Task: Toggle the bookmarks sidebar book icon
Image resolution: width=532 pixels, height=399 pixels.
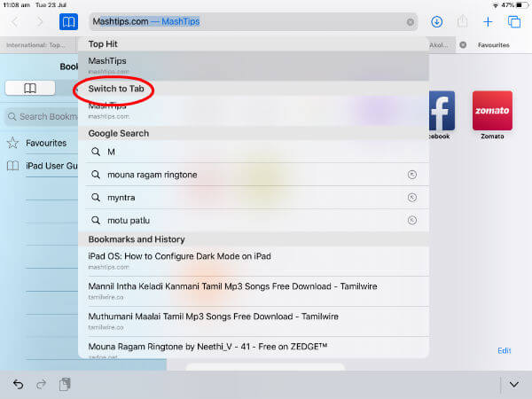Action: (68, 22)
